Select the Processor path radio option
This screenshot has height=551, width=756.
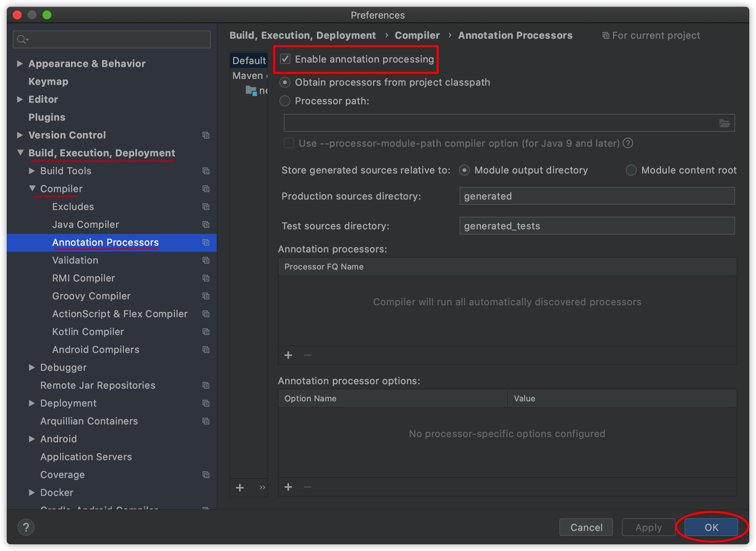(x=285, y=101)
